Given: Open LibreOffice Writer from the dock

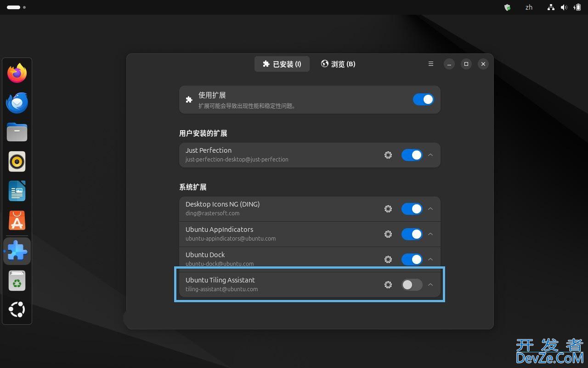Looking at the screenshot, I should coord(17,191).
